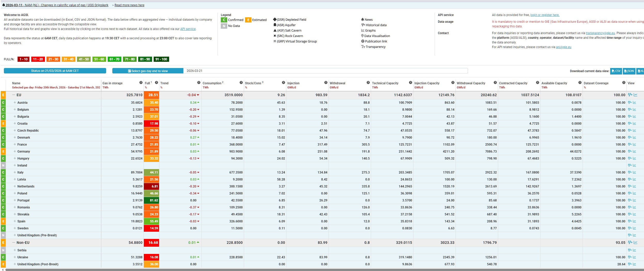Collapse the Non-EU group row
This screenshot has height=271, width=644.
[x=14, y=243]
